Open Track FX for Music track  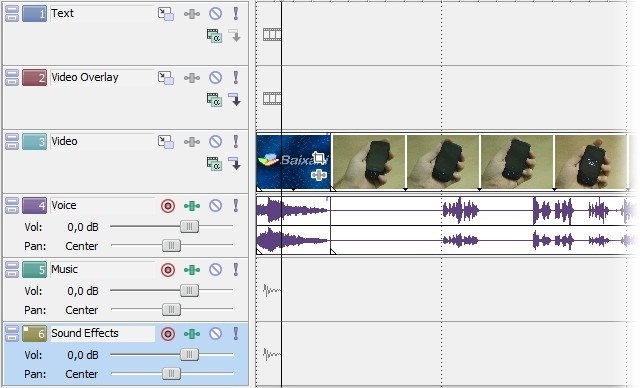pos(191,270)
